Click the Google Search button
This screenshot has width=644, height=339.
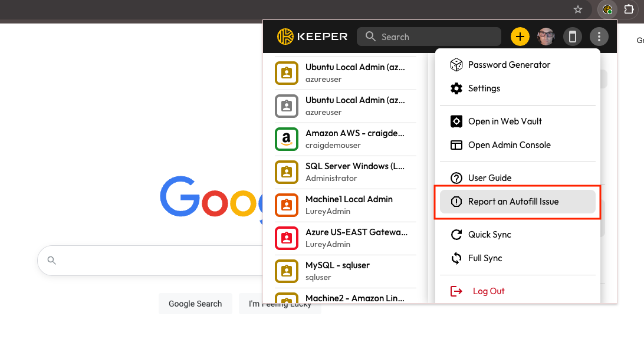tap(195, 304)
